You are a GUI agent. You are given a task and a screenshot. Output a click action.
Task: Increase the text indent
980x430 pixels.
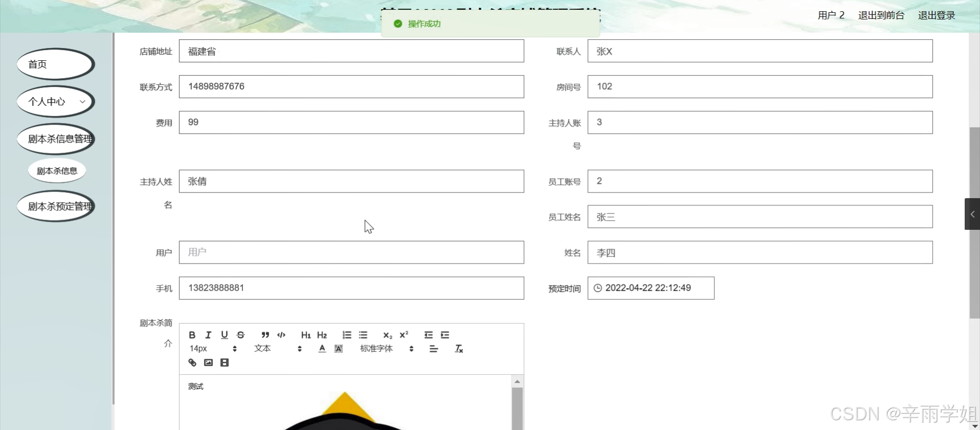(445, 335)
